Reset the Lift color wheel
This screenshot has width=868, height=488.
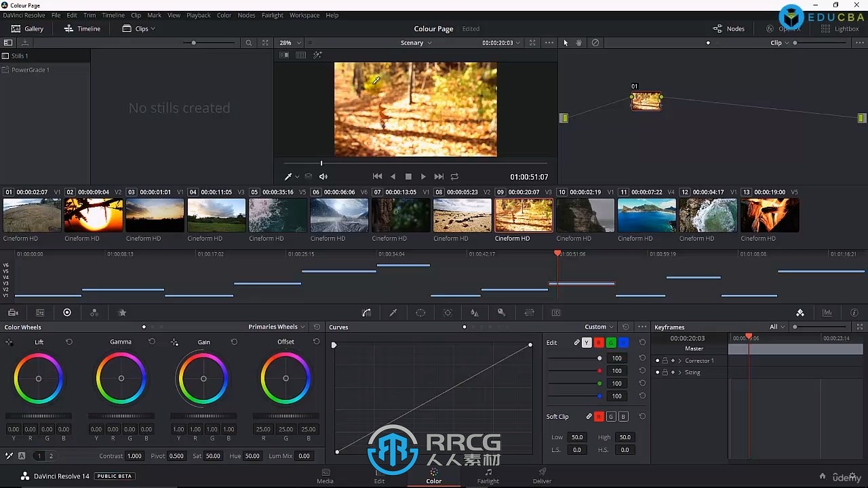click(x=69, y=342)
